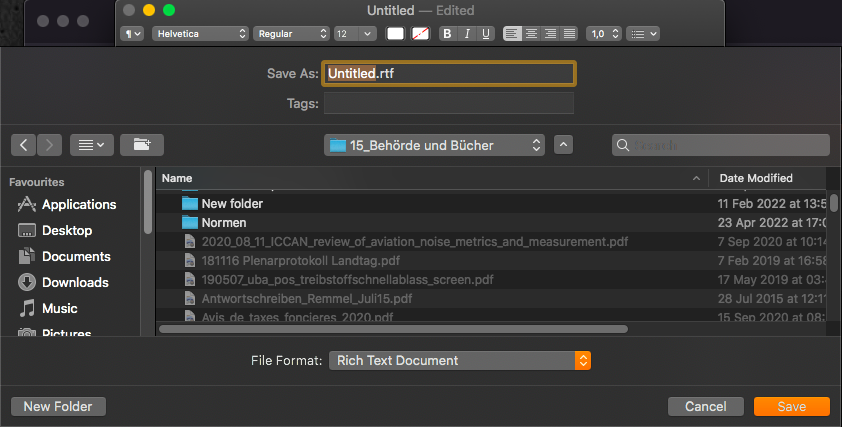This screenshot has height=427, width=842.
Task: Click date 23 Apr 2022 of Normen
Action: coord(772,222)
